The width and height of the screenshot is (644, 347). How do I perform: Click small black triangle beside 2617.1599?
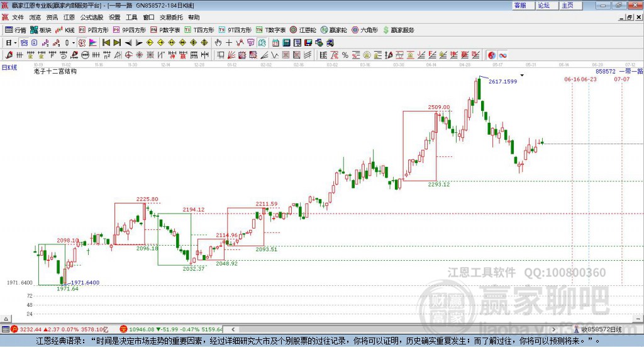[522, 75]
